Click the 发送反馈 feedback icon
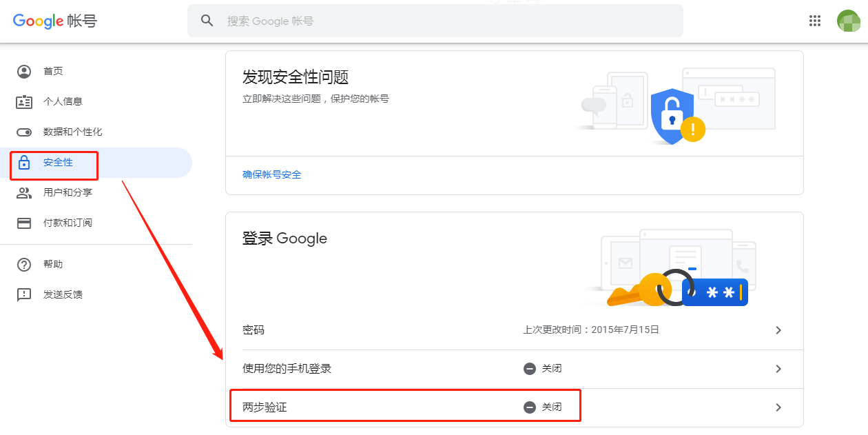The width and height of the screenshot is (868, 435). (24, 295)
